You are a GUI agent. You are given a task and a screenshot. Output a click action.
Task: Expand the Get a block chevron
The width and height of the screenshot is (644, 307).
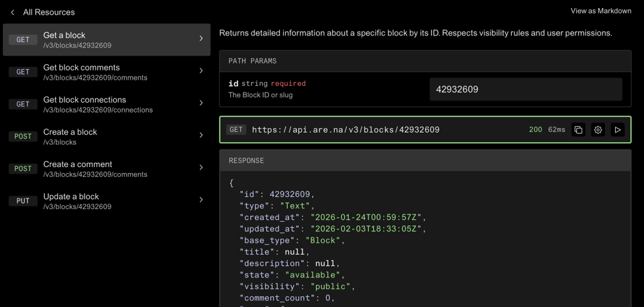coord(201,39)
